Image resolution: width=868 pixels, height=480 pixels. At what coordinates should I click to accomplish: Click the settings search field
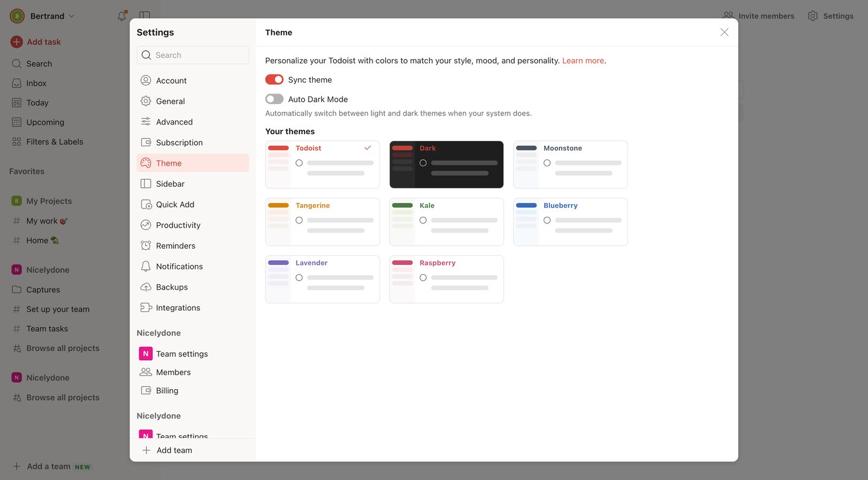click(193, 54)
